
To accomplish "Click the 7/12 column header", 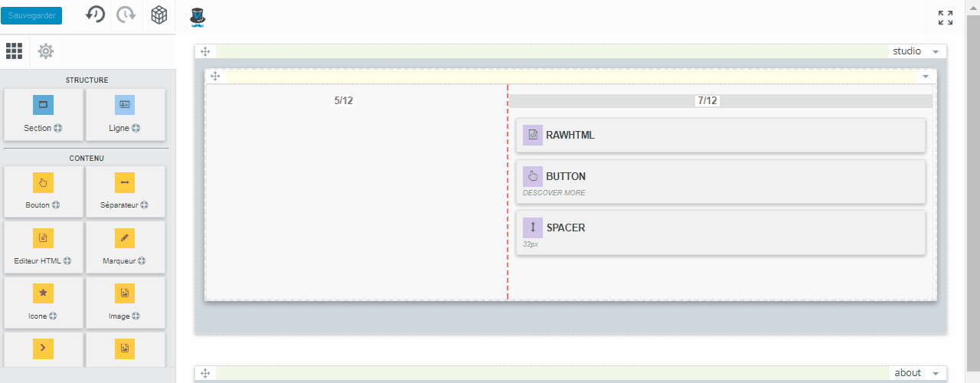I will point(707,101).
